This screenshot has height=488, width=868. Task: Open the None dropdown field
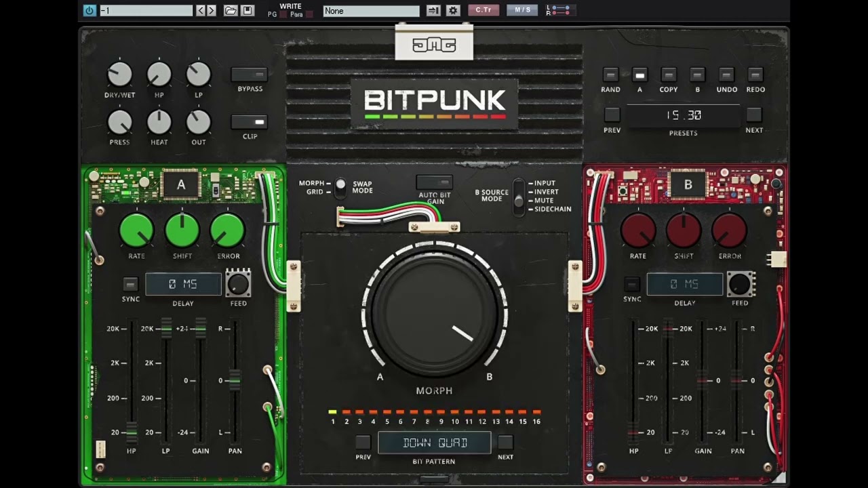[x=372, y=11]
